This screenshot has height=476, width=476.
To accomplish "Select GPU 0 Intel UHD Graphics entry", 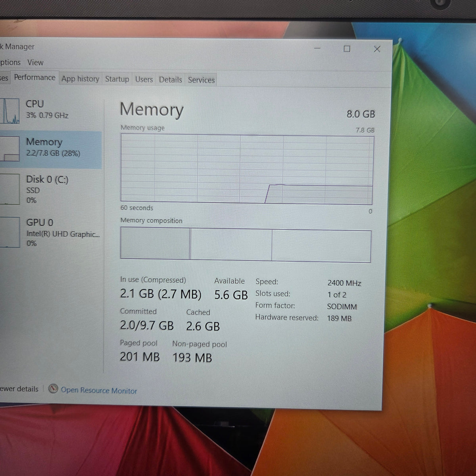I will click(51, 232).
